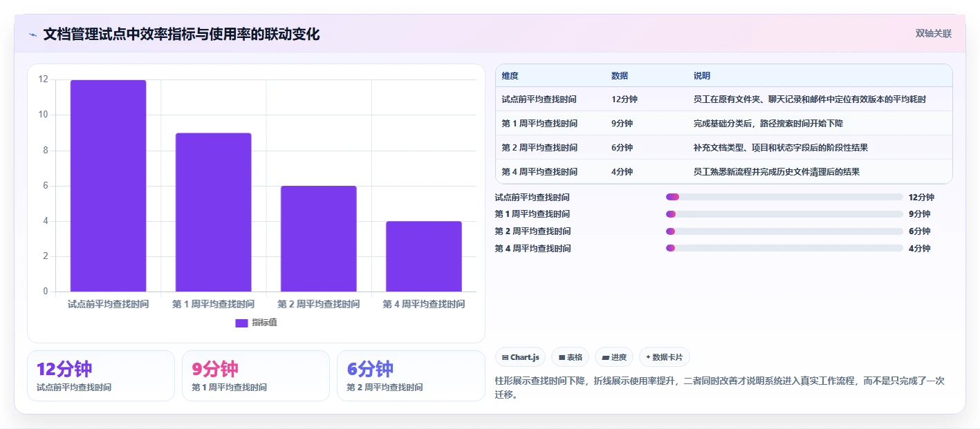Click the 4分钟 value next to progress bar
This screenshot has width=980, height=429.
919,249
